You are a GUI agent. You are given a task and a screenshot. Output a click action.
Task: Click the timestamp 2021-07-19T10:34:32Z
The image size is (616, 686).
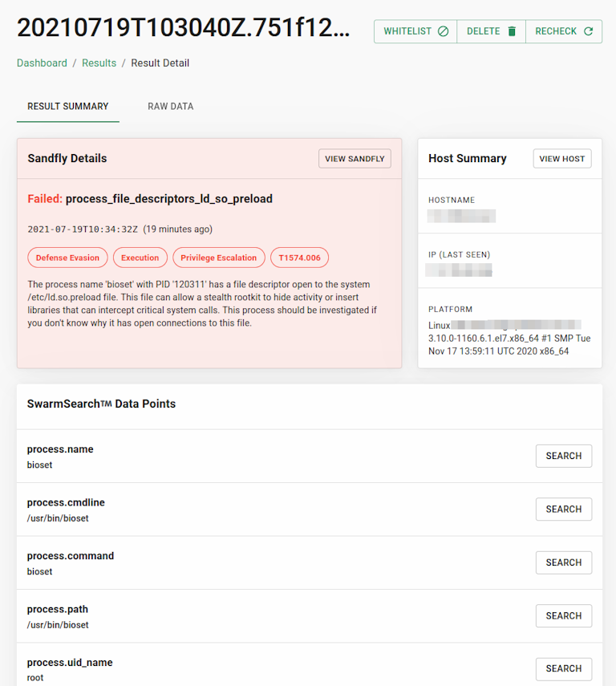[x=83, y=229]
